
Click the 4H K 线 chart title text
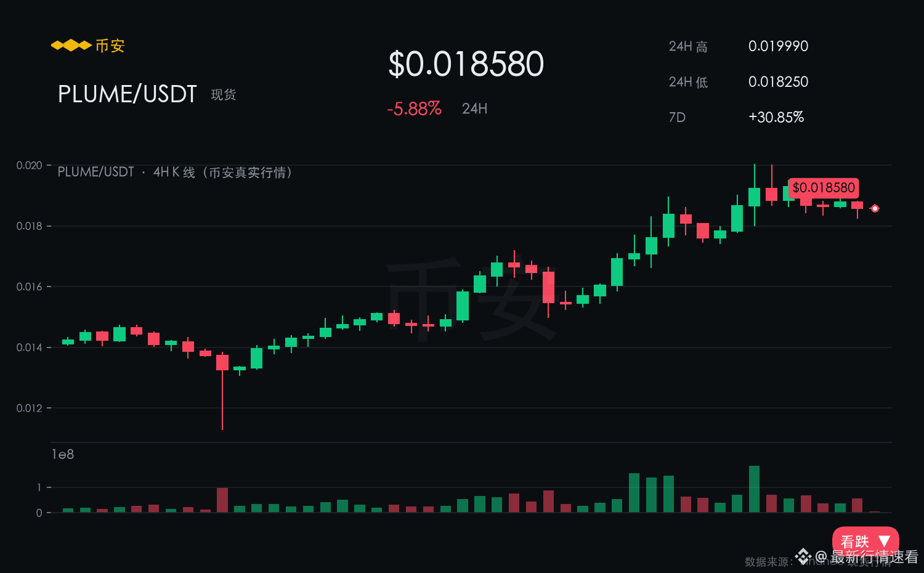pos(174,173)
